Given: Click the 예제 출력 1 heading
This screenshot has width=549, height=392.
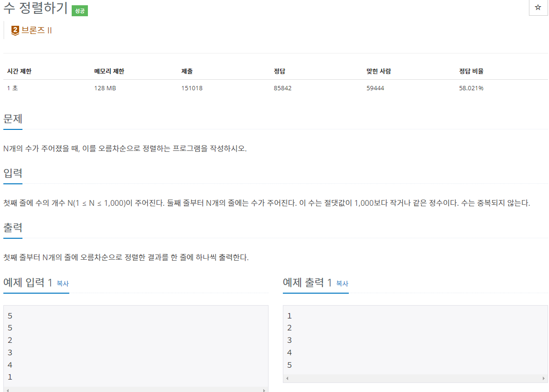Looking at the screenshot, I should pyautogui.click(x=307, y=282).
